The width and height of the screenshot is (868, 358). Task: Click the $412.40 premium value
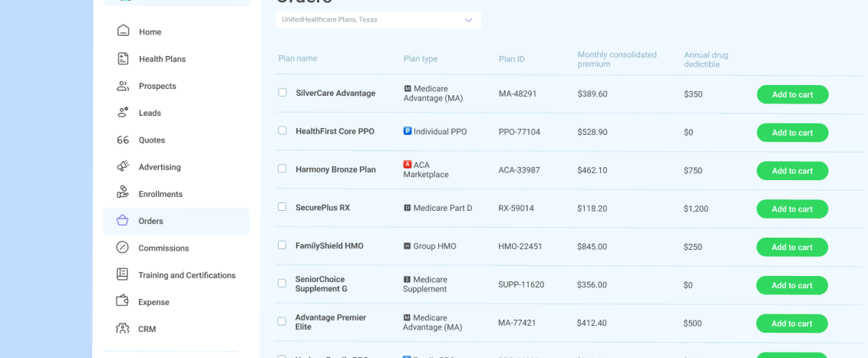(x=591, y=323)
